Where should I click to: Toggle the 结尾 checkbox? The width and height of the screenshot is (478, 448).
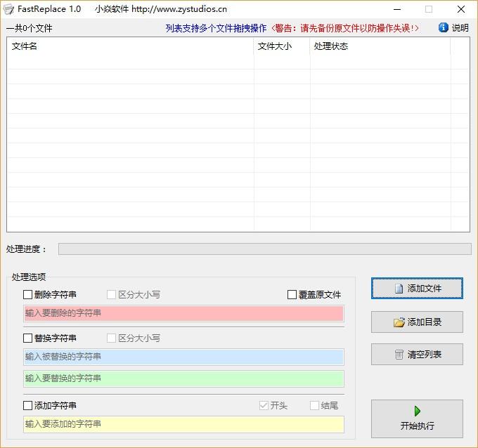pos(314,405)
